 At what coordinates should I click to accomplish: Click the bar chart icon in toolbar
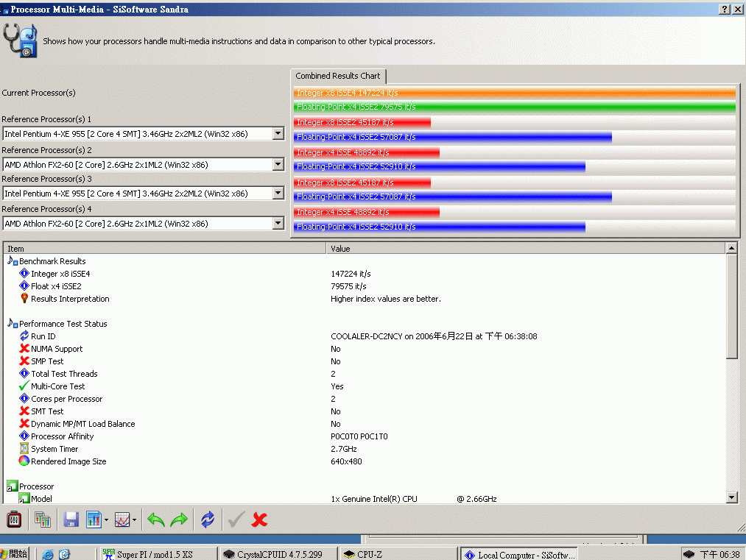click(x=94, y=520)
